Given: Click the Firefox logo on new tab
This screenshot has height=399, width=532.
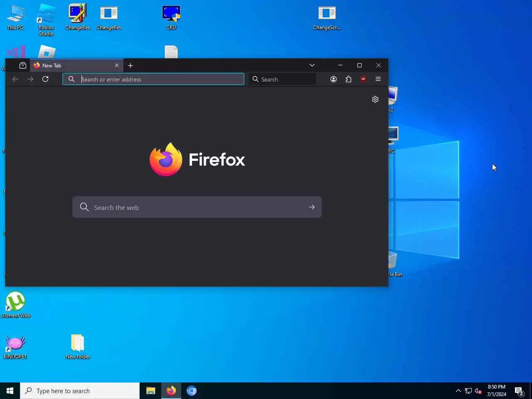Looking at the screenshot, I should pyautogui.click(x=197, y=159).
